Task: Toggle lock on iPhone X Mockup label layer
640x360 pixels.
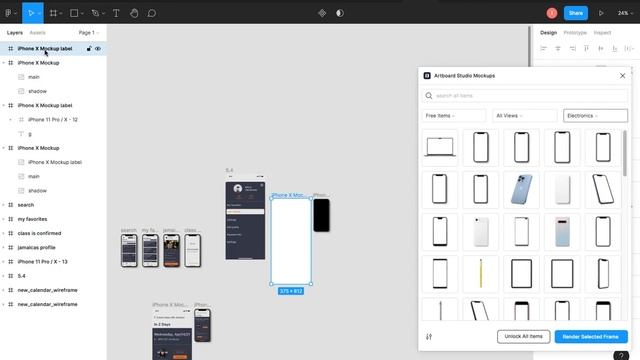Action: 89,49
